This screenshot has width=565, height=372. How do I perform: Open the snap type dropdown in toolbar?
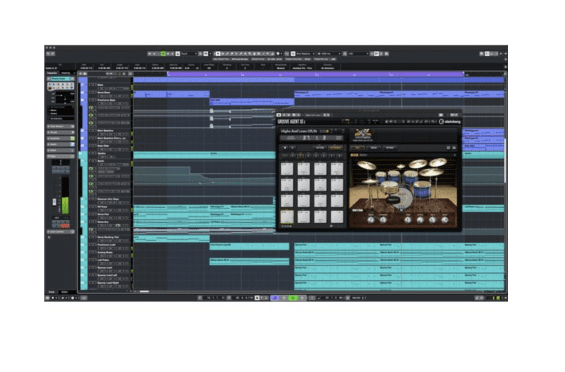(x=305, y=54)
